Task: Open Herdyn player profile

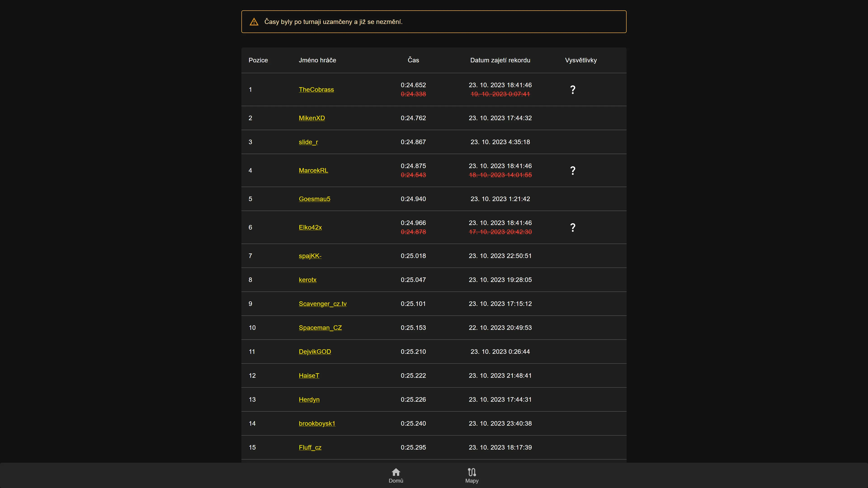Action: 309,399
